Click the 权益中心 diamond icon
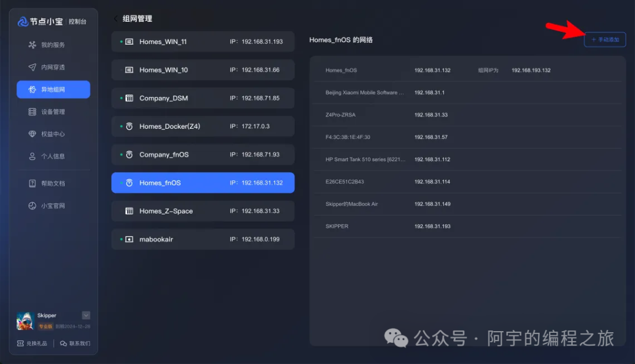The image size is (635, 364). pyautogui.click(x=32, y=134)
